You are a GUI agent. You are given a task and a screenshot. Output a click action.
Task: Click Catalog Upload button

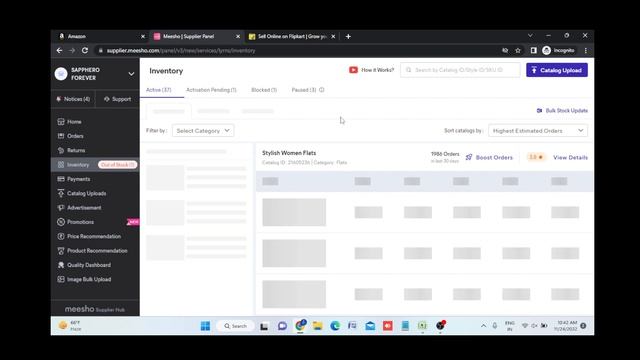557,70
